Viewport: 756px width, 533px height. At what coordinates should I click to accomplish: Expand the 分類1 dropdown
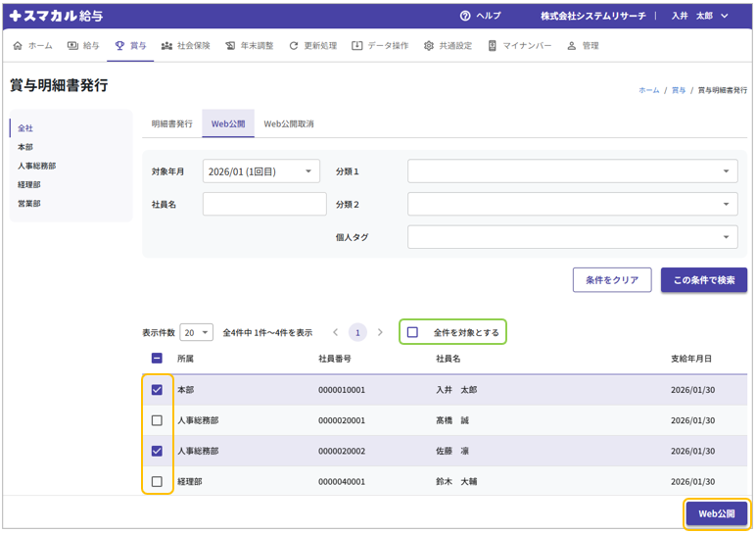(573, 171)
